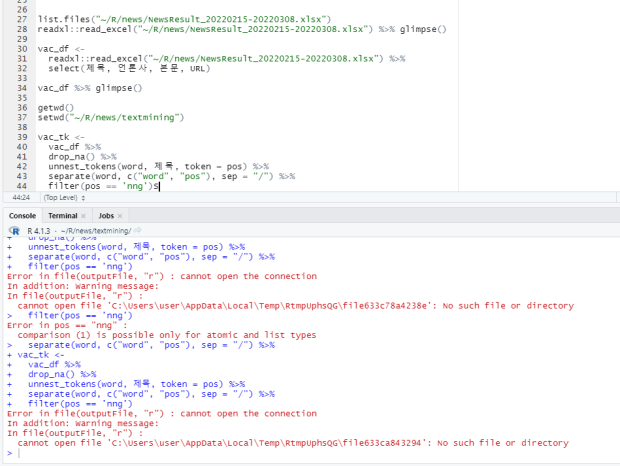
Task: Click first 'cannot open the connection' error line
Action: [x=162, y=276]
